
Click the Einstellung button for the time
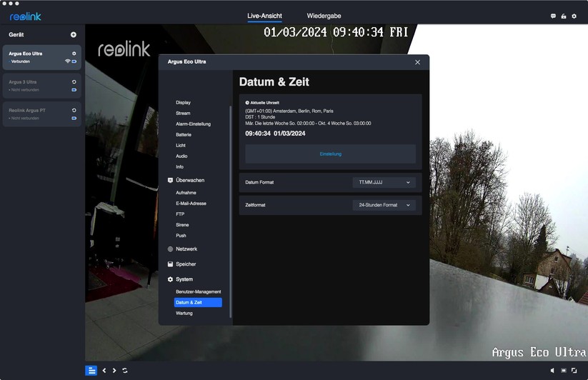[330, 154]
